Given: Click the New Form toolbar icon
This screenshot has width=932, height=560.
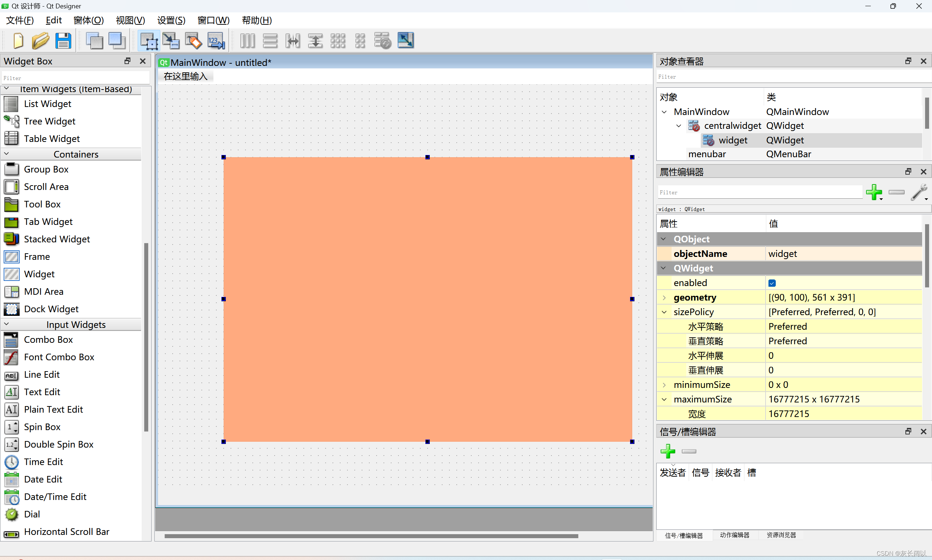Looking at the screenshot, I should pos(18,40).
